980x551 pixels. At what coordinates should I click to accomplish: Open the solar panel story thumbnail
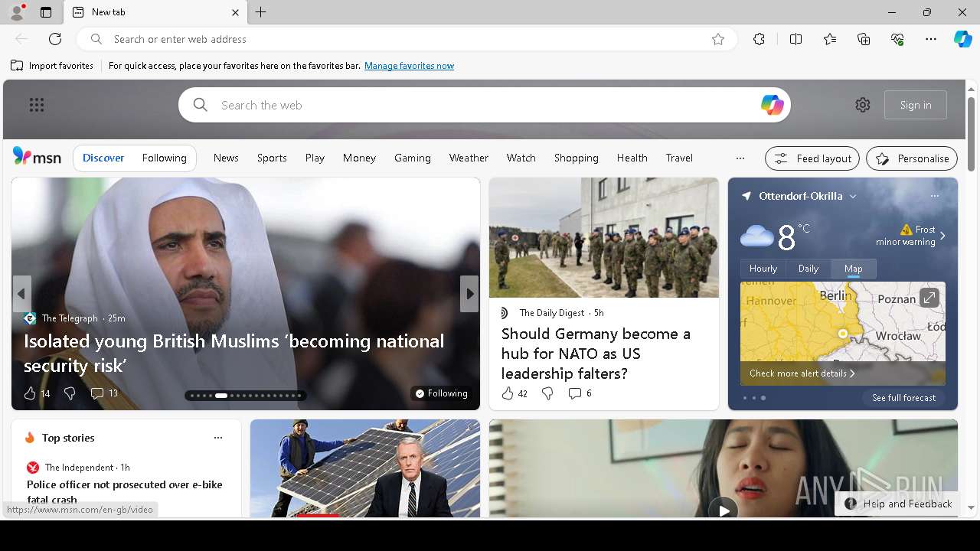coord(365,468)
